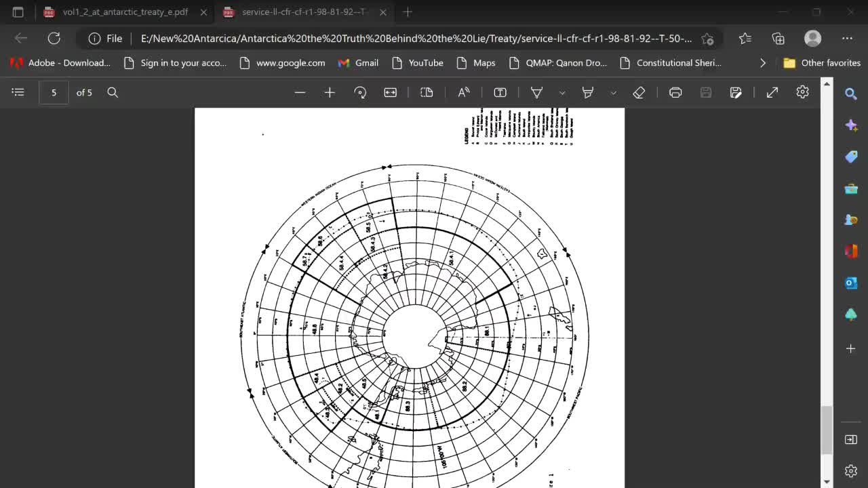Click the PDF page number field
The image size is (868, 488).
point(54,92)
